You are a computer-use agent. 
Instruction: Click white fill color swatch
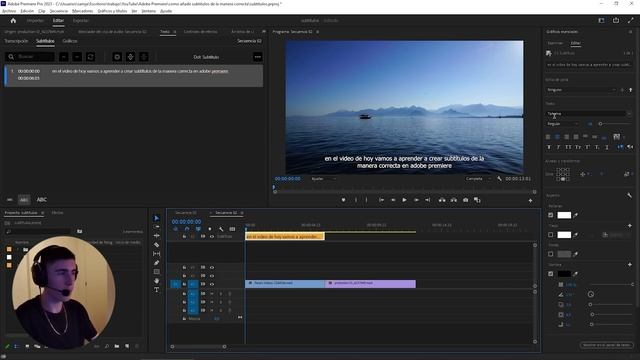click(x=564, y=215)
